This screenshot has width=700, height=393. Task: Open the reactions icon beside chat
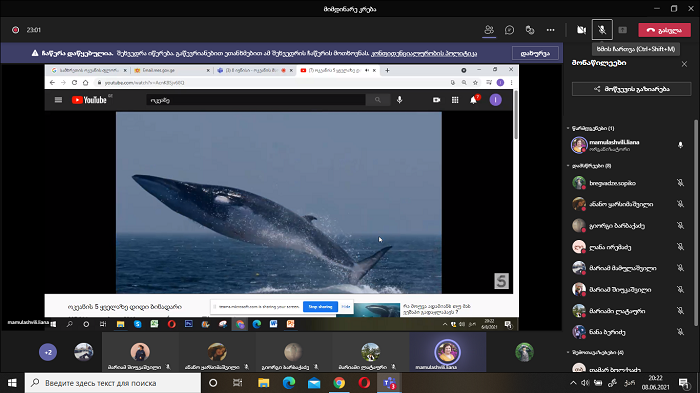click(530, 30)
